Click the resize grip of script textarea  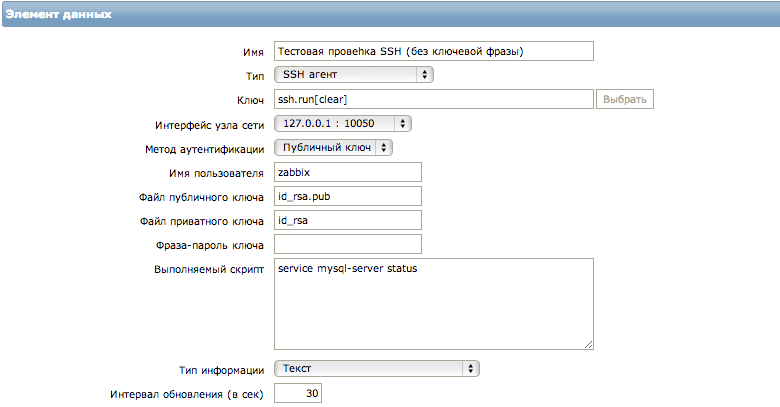588,344
